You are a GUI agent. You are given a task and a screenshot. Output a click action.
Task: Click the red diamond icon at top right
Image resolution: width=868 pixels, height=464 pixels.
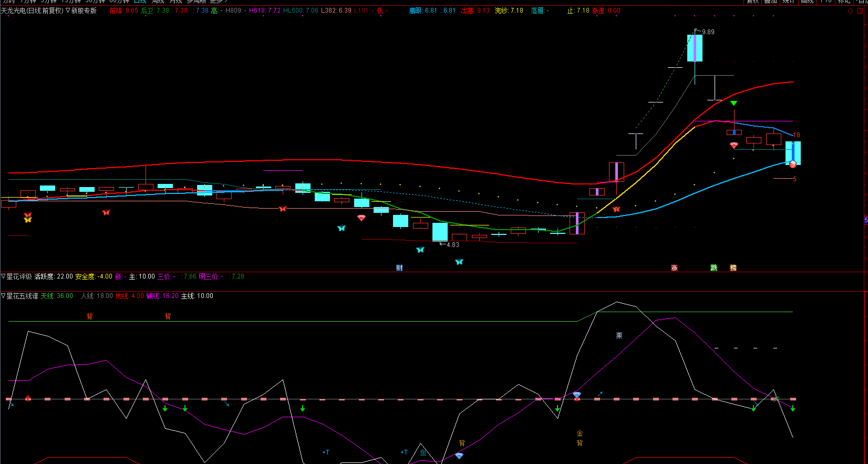(x=851, y=11)
